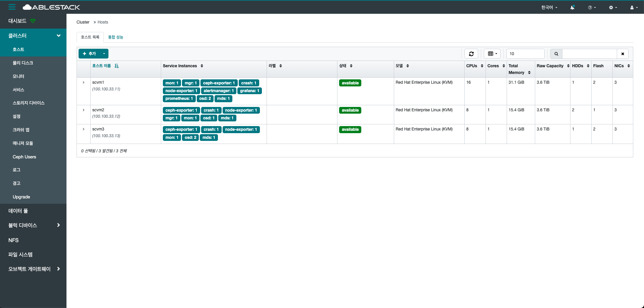
Task: Click the rows-per-page number field
Action: pyautogui.click(x=525, y=54)
